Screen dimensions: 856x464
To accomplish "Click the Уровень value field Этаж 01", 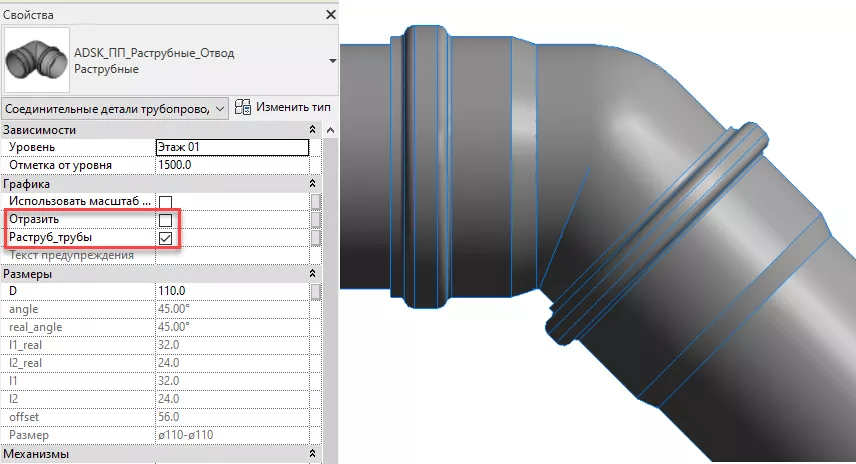I will 231,148.
